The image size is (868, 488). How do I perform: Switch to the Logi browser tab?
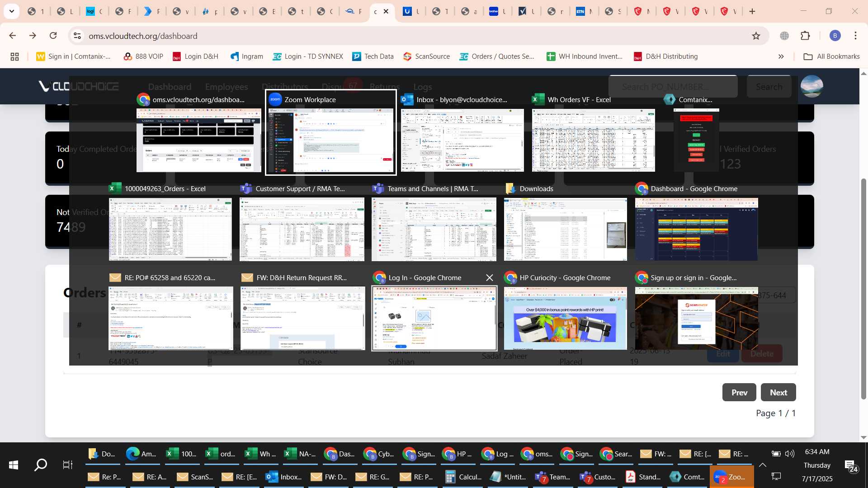pyautogui.click(x=95, y=11)
